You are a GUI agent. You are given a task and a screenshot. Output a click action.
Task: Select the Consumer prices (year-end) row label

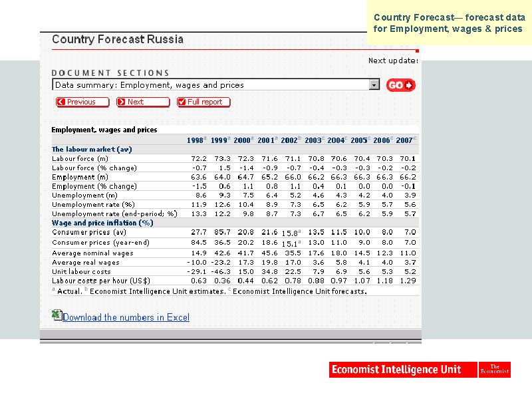(101, 243)
